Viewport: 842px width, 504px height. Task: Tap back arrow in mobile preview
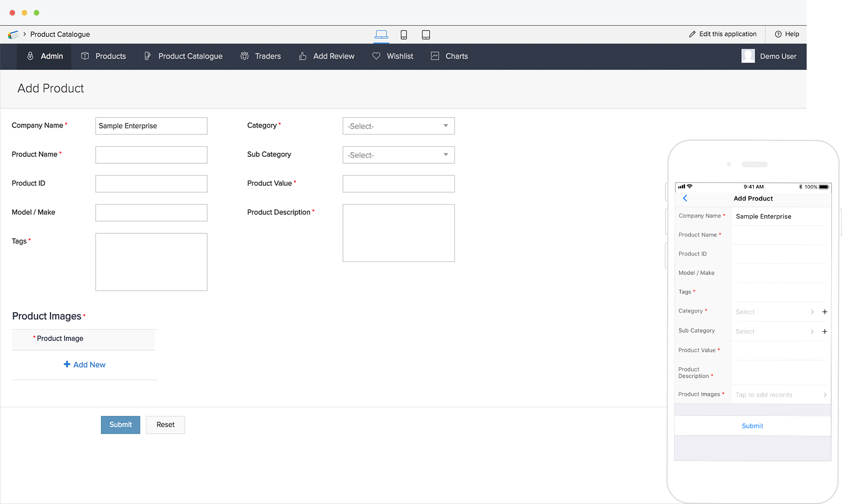click(685, 198)
